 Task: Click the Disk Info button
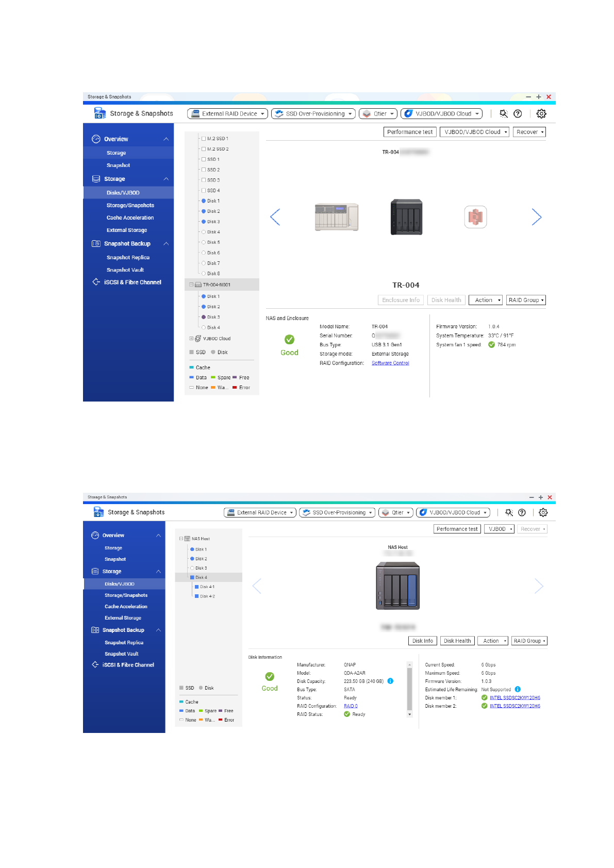tap(423, 641)
